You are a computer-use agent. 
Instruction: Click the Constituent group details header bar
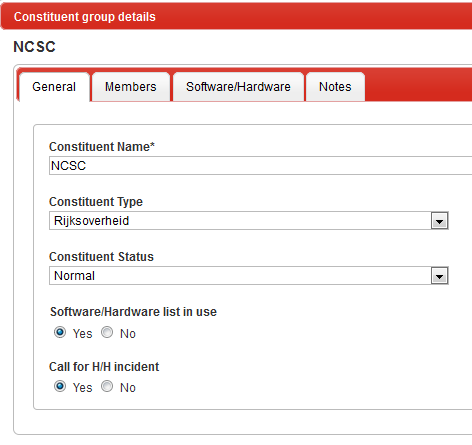click(236, 17)
